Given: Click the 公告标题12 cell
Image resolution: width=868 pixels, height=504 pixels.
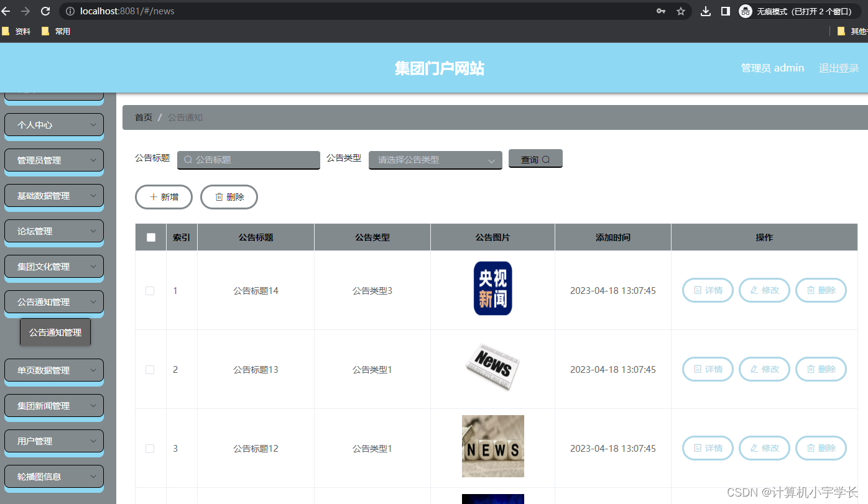Looking at the screenshot, I should click(256, 449).
